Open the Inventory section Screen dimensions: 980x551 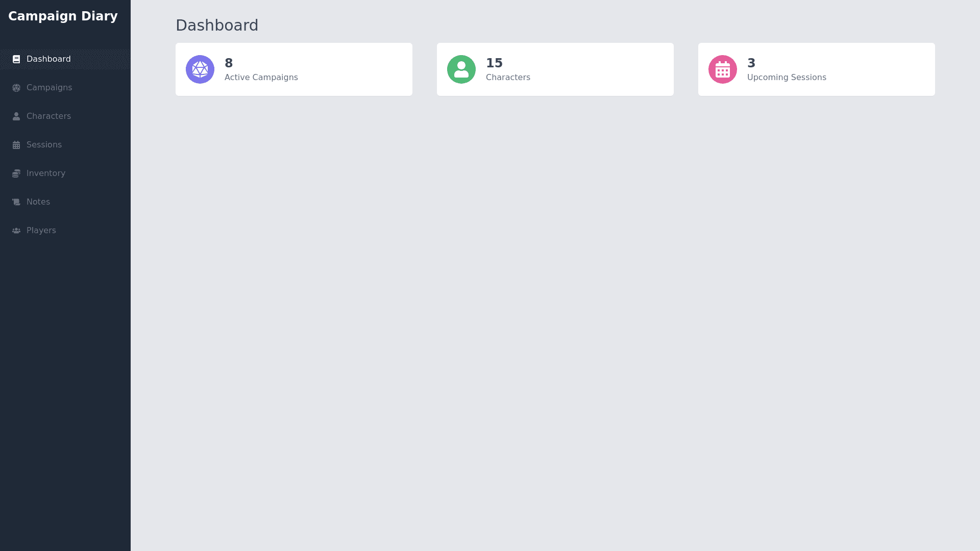(46, 173)
